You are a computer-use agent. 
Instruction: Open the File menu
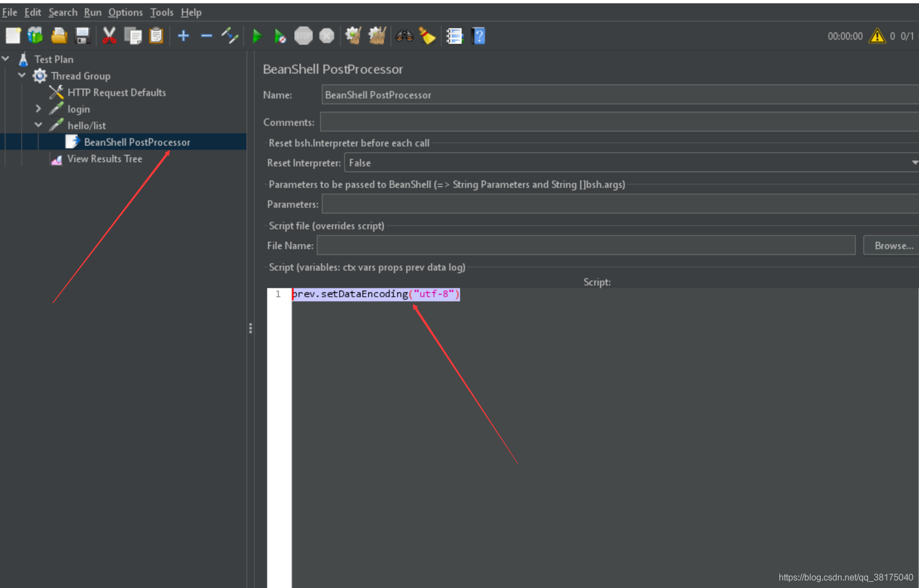(x=9, y=12)
